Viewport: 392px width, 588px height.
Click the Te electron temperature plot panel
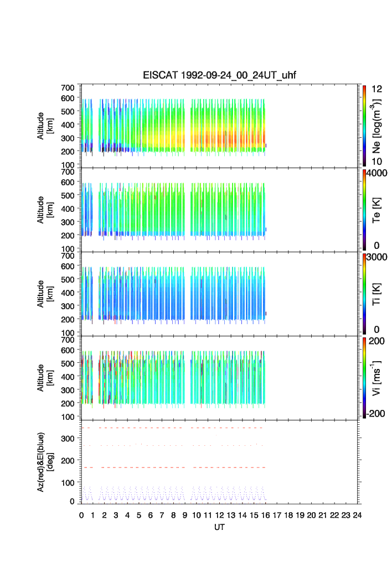pyautogui.click(x=219, y=210)
